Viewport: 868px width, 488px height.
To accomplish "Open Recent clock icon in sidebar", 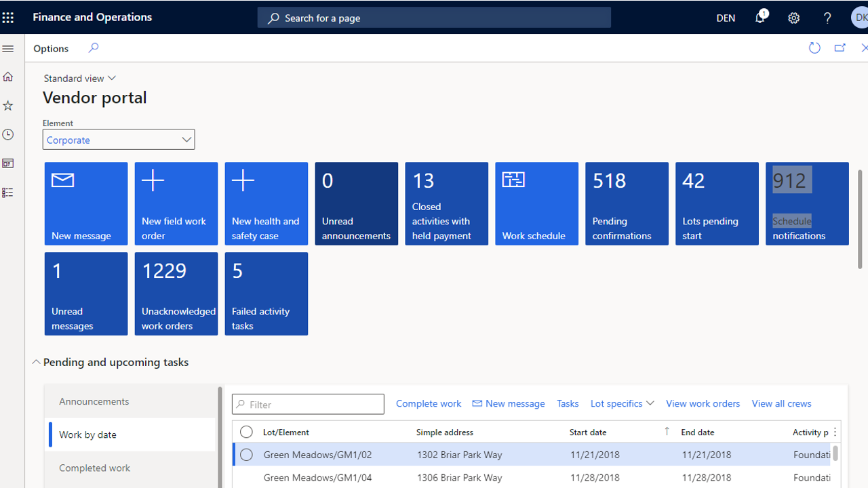I will (8, 134).
